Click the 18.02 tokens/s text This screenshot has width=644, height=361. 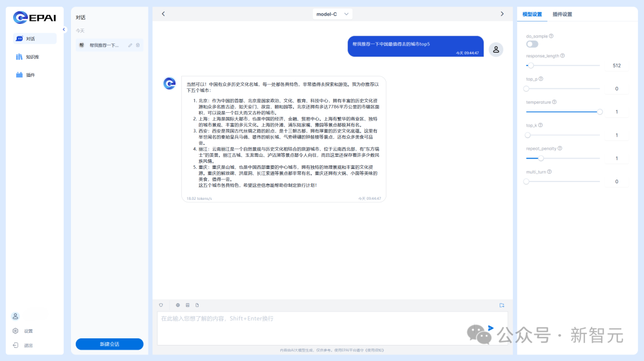(x=199, y=199)
